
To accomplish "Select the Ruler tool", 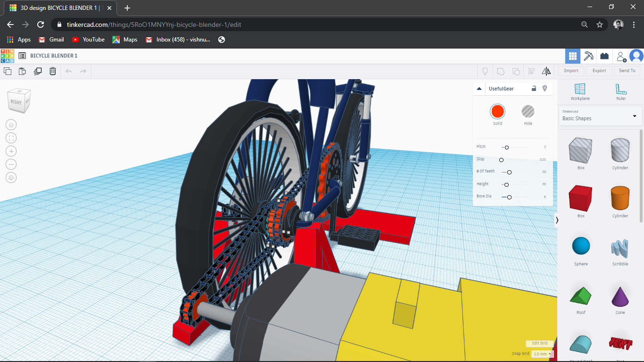I will pos(621,91).
